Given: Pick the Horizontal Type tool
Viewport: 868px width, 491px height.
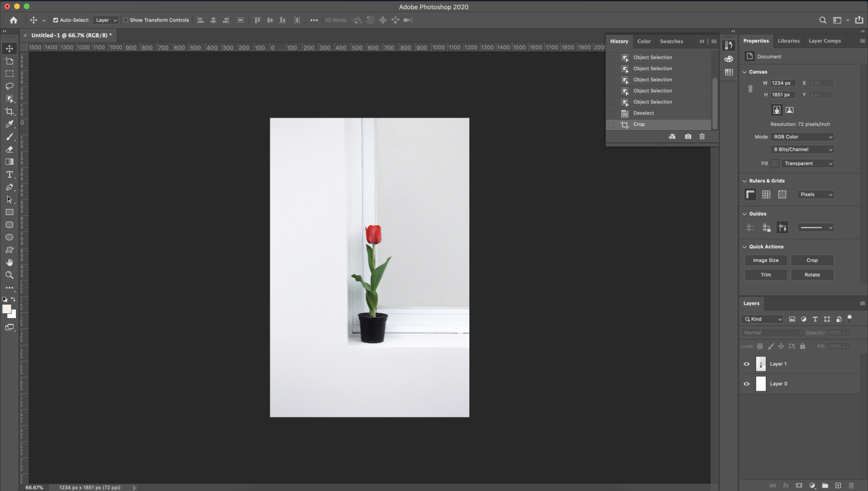Looking at the screenshot, I should [x=9, y=174].
